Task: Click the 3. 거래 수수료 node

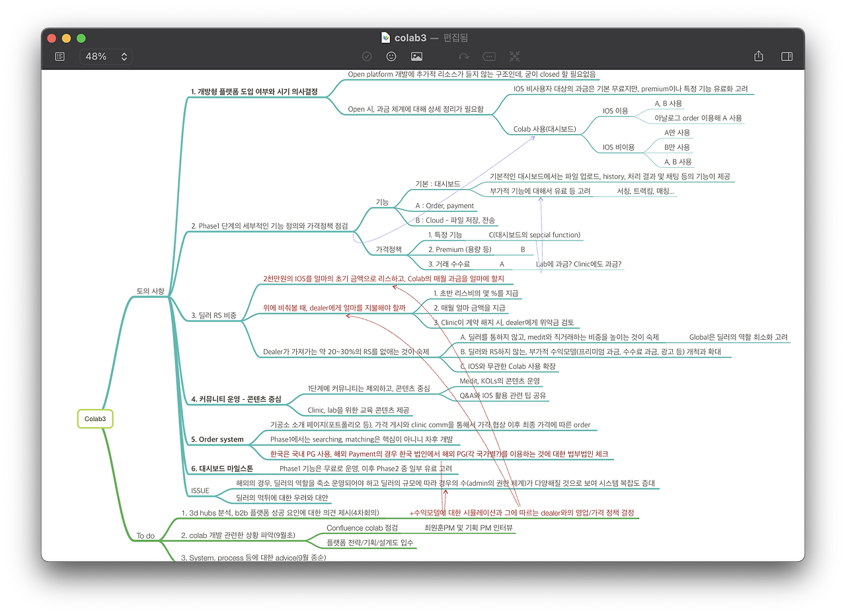Action: (x=449, y=264)
